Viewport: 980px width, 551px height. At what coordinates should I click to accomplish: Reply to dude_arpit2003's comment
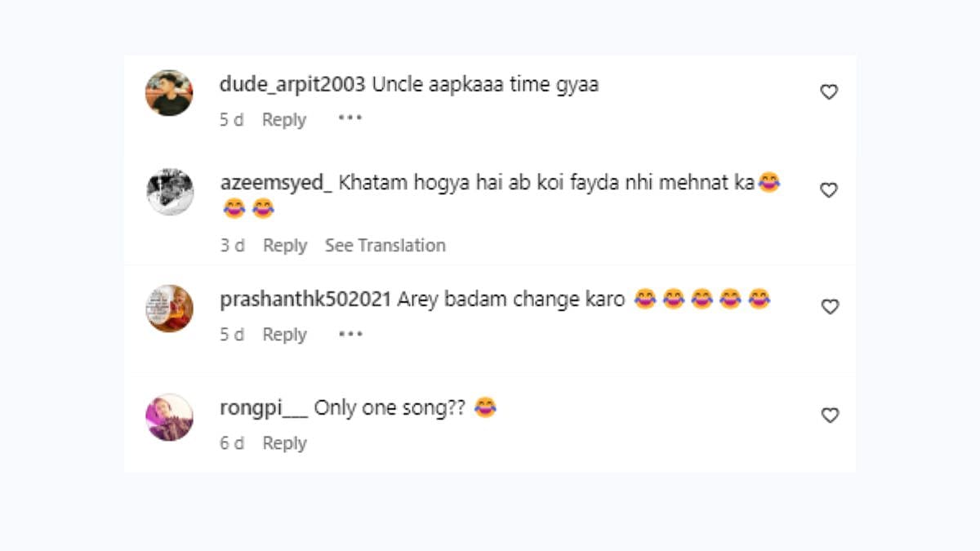pos(283,119)
